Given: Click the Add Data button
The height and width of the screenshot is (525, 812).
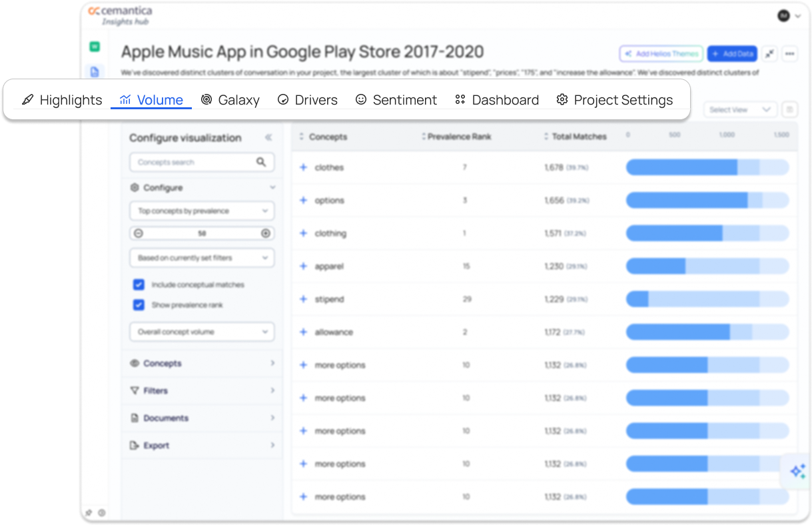Looking at the screenshot, I should tap(733, 54).
